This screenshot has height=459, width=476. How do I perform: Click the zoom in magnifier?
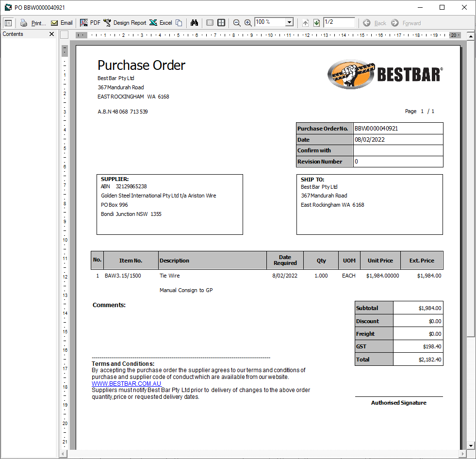click(x=248, y=23)
